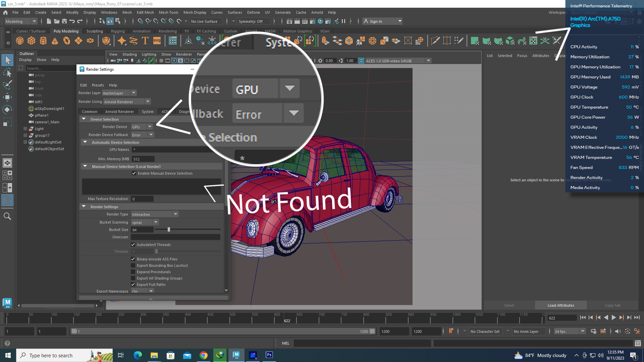644x362 pixels.
Task: Select the Polygon Sphere tool on the shelf
Action: pos(19,41)
